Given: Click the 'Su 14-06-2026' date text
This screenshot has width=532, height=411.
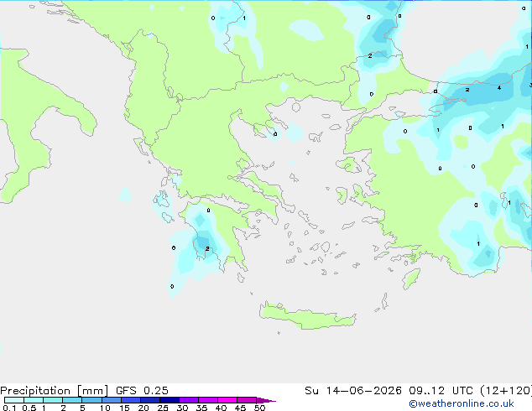Looking at the screenshot, I should [353, 391].
